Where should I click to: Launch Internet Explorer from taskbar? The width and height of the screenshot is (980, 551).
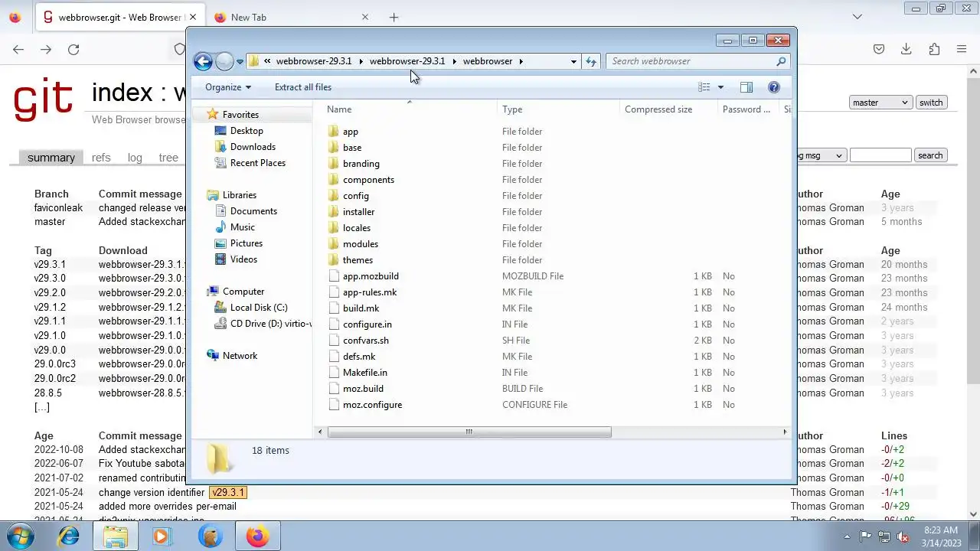click(69, 536)
